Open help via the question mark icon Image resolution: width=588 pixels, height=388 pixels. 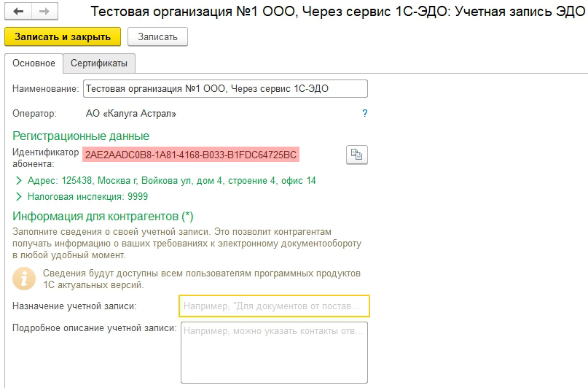click(364, 114)
